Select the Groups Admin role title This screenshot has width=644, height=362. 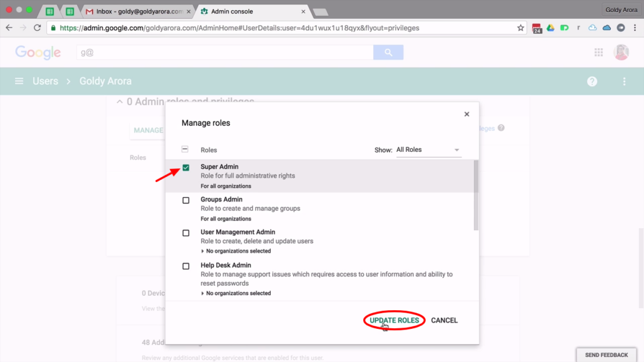click(x=221, y=199)
